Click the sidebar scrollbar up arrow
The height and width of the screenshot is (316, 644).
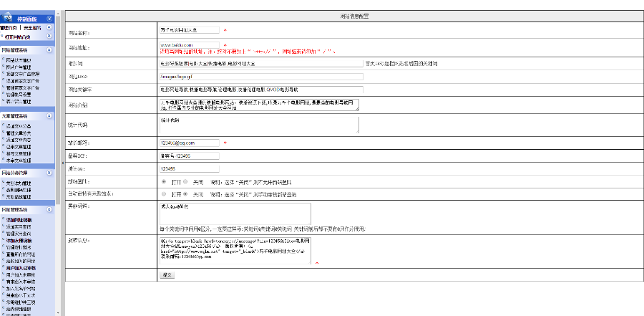[x=58, y=13]
